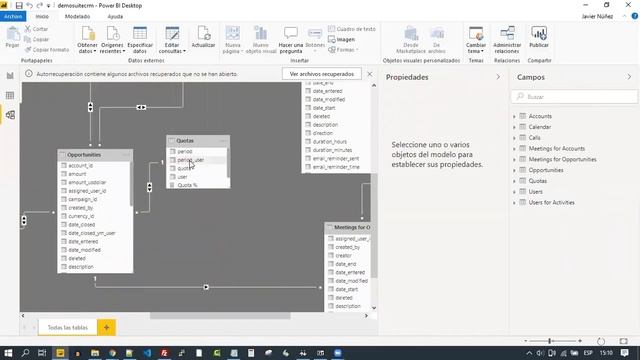Click the Undo arrow in title bar
Viewport: 640px width, 360px height.
(29, 6)
